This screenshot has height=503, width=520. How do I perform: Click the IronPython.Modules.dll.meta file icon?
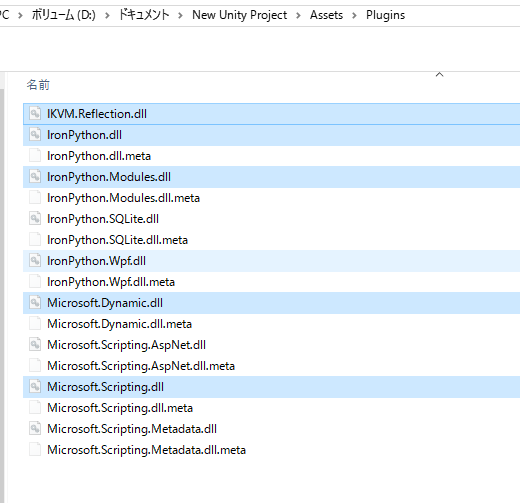(35, 198)
